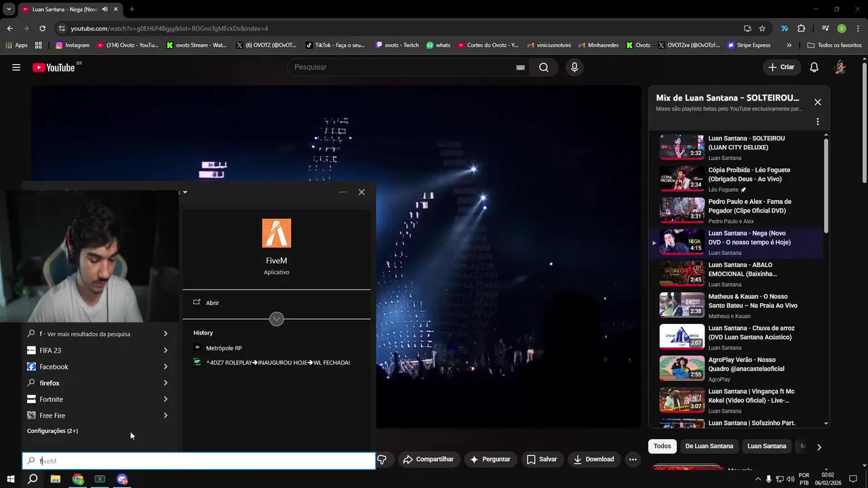Open the volume control in system tray
This screenshot has height=488, width=868.
[791, 479]
